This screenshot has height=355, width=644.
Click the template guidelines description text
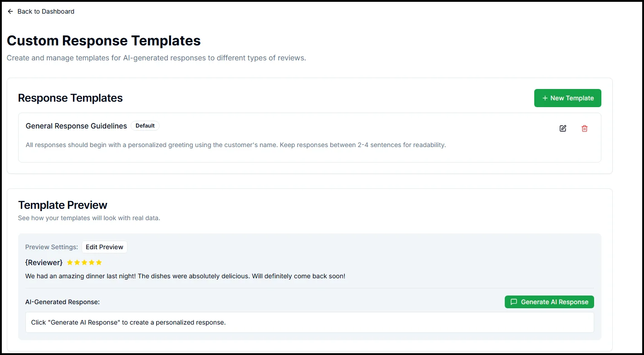(x=235, y=145)
